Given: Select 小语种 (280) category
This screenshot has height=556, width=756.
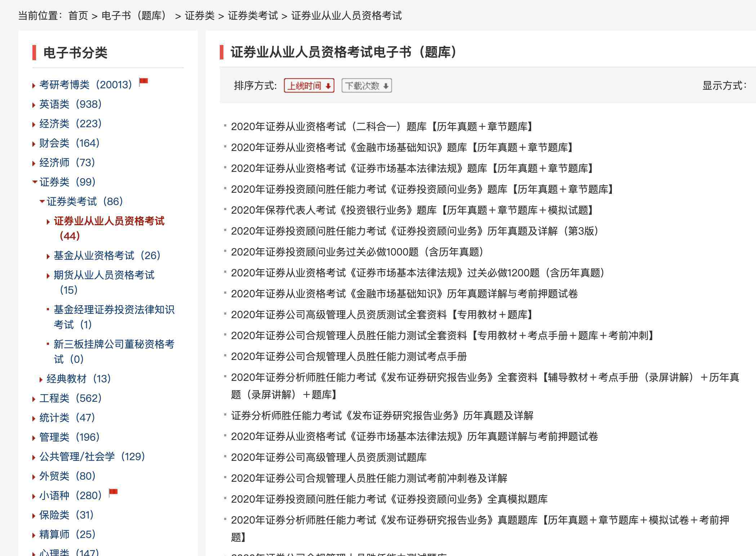Looking at the screenshot, I should point(71,495).
